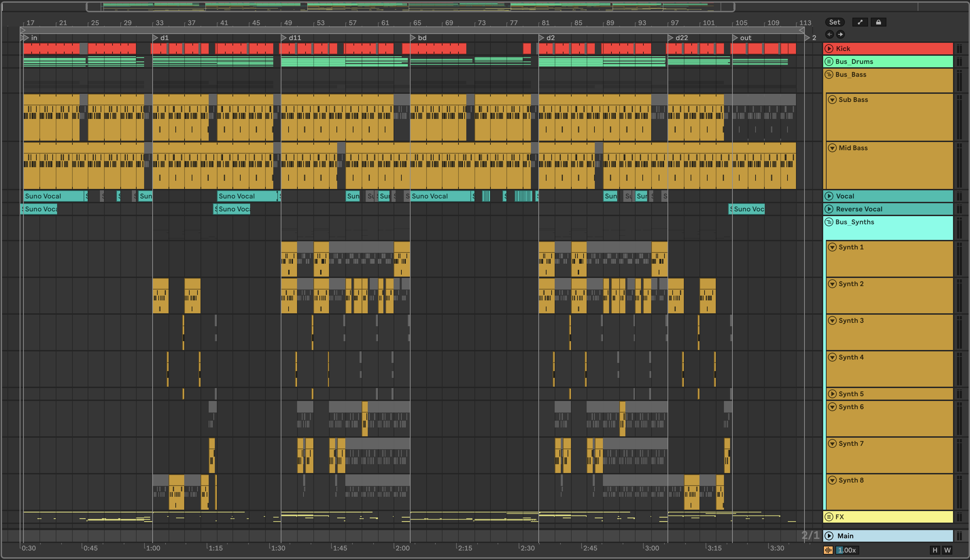Click the Optimize Width W button
This screenshot has height=560, width=970.
point(947,550)
